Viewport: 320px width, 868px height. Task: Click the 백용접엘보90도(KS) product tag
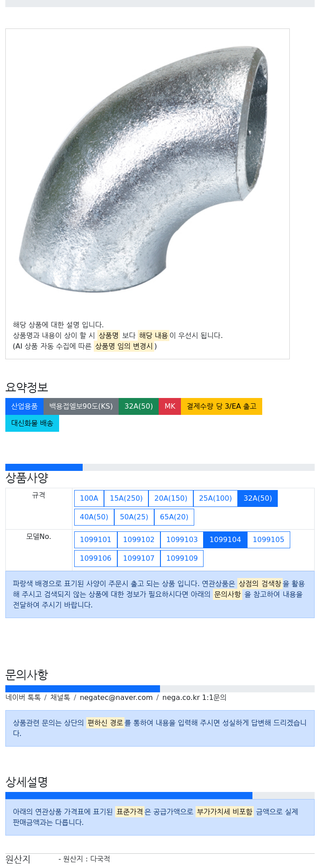click(x=81, y=406)
